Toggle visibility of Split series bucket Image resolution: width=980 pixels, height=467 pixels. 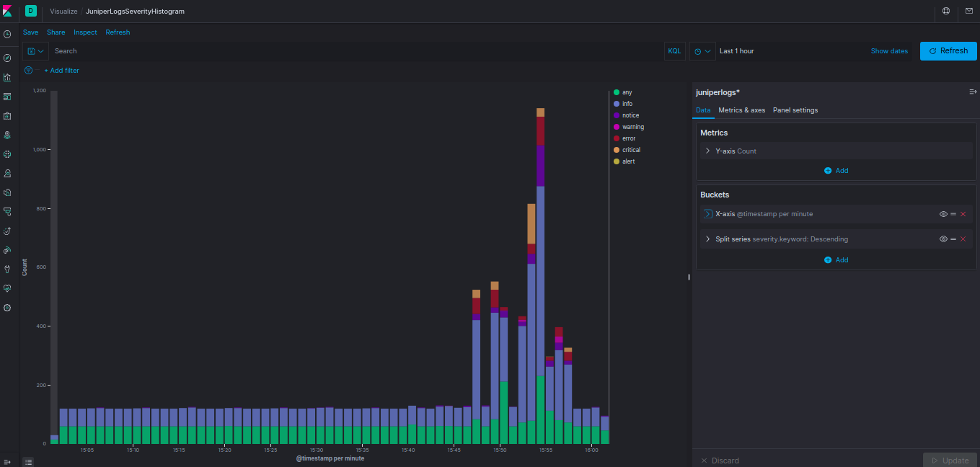[x=943, y=239]
